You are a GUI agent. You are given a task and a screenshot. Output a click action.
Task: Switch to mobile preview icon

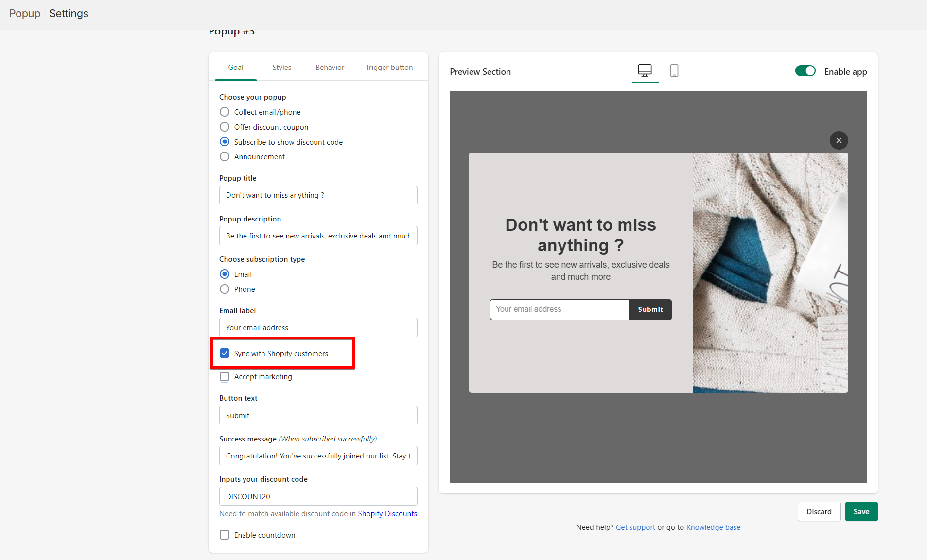[674, 71]
